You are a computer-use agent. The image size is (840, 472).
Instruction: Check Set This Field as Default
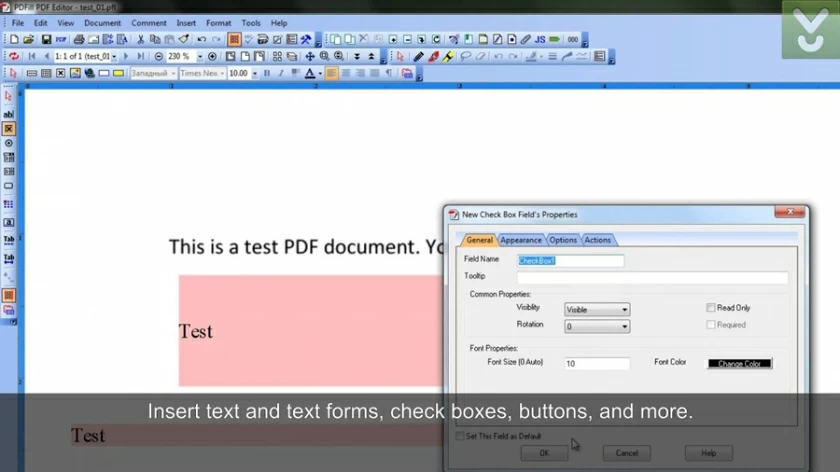click(460, 436)
